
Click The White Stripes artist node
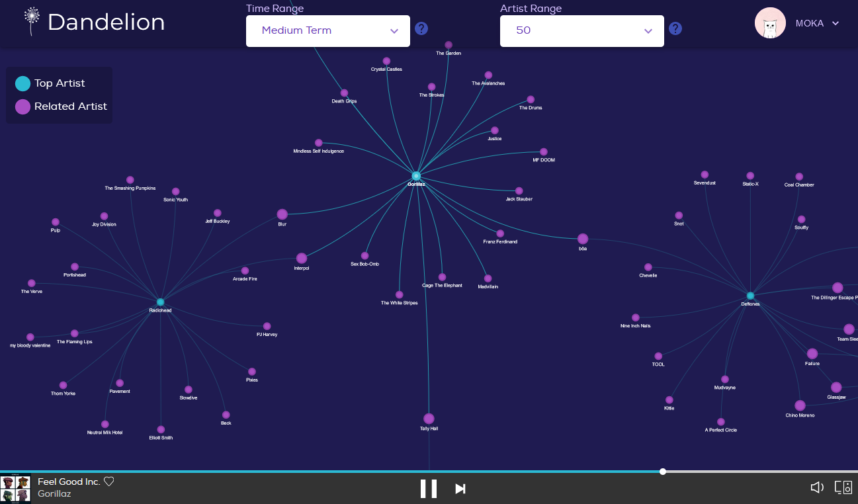click(400, 295)
